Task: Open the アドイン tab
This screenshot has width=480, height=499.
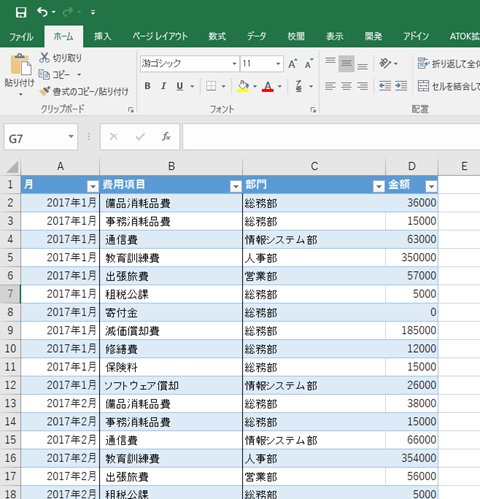Action: [416, 36]
